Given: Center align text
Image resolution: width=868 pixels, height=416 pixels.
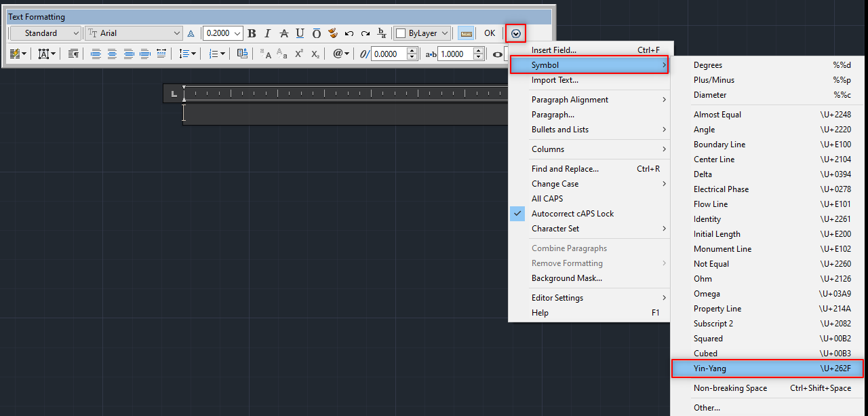Looking at the screenshot, I should (x=112, y=54).
